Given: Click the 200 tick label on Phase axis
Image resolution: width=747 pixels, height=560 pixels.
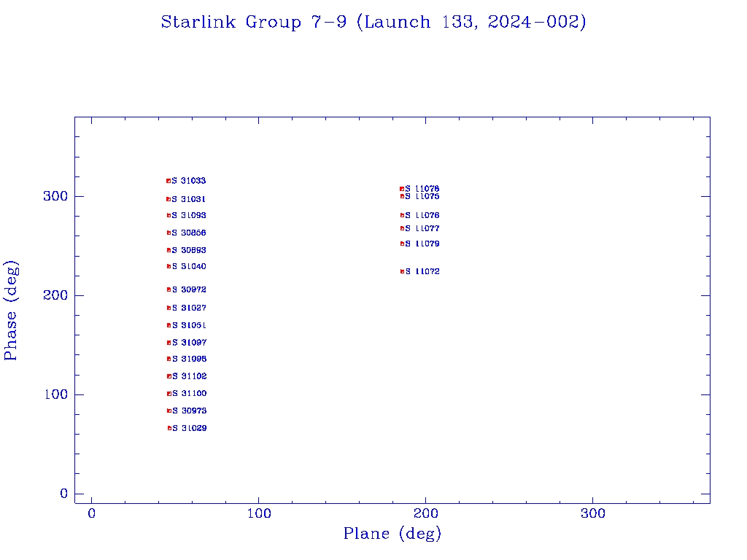Looking at the screenshot, I should 55,295.
